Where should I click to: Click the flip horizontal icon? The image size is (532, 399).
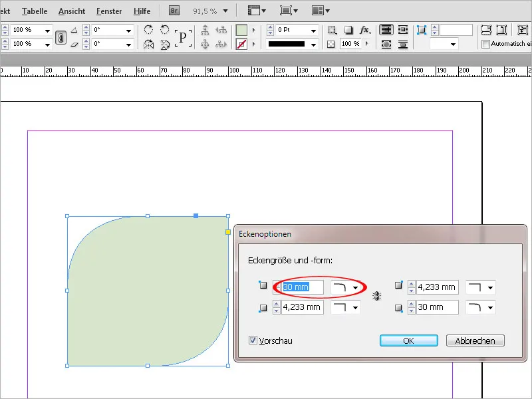pos(148,44)
